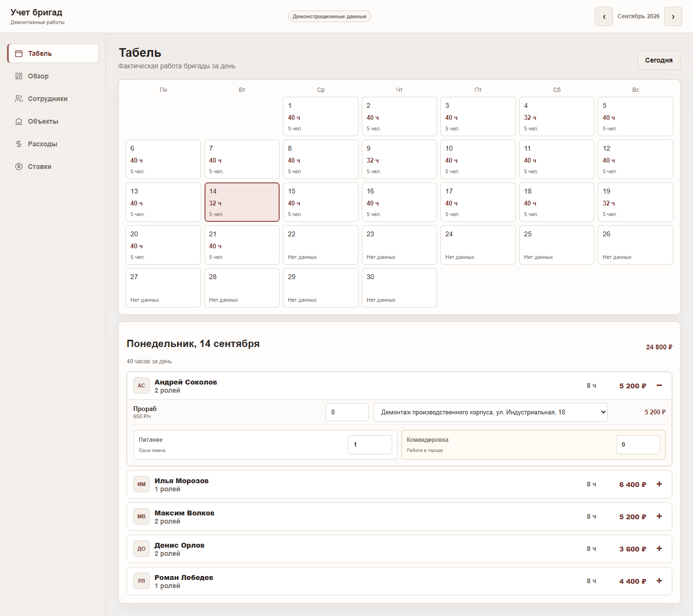693x616 pixels.
Task: Click the Командировка quantity input
Action: pyautogui.click(x=638, y=445)
